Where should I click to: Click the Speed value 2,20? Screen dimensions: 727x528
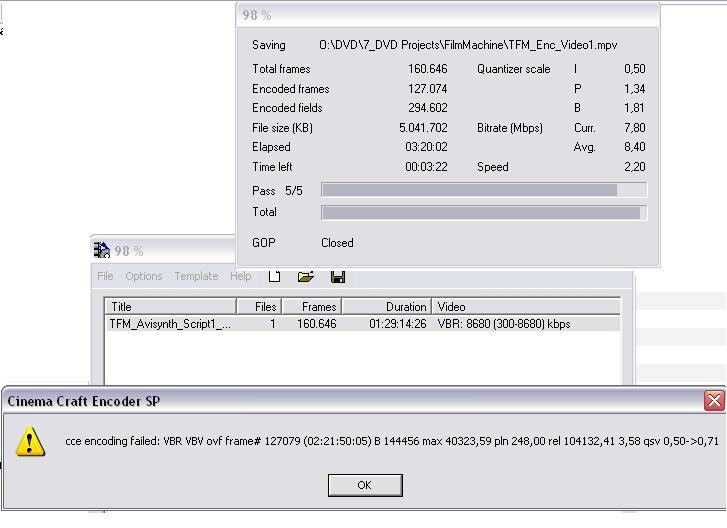(x=635, y=167)
